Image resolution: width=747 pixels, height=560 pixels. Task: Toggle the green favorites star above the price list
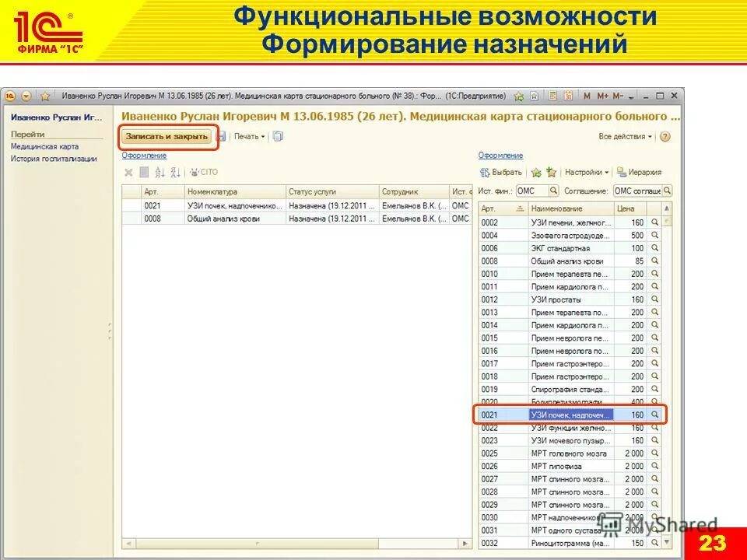537,171
